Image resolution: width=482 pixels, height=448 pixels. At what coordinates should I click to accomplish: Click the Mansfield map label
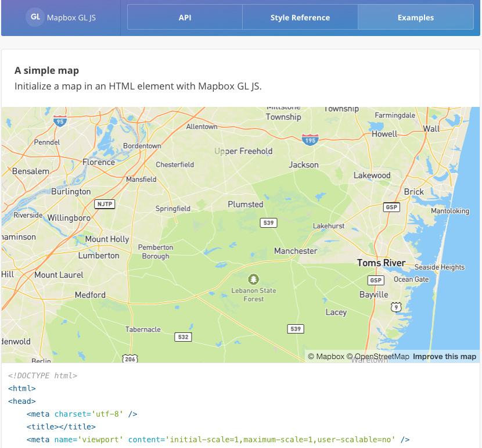pos(141,180)
